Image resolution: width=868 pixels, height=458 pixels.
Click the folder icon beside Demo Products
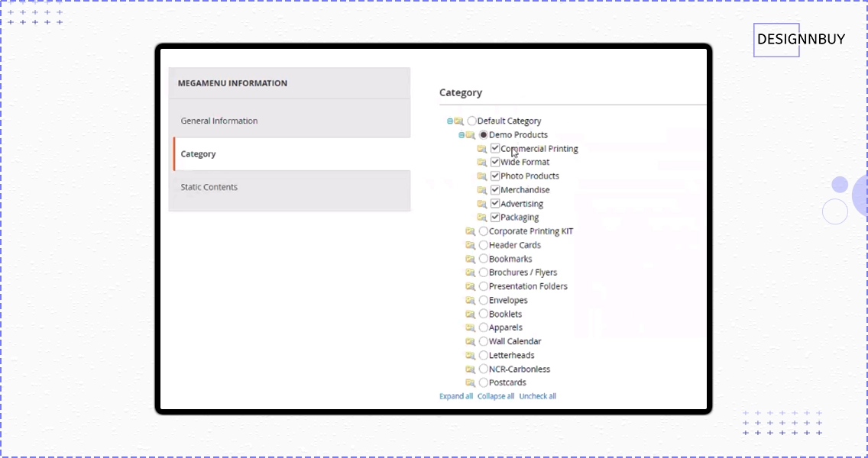click(471, 135)
